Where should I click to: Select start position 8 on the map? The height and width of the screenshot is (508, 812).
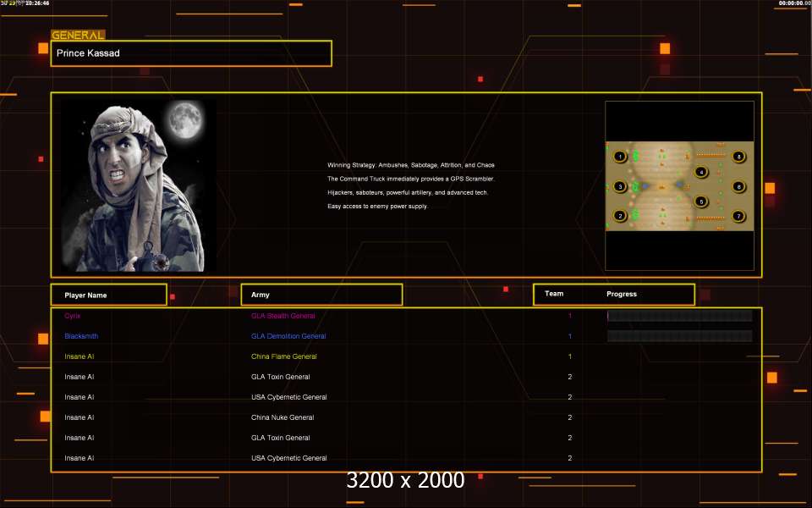coord(738,157)
